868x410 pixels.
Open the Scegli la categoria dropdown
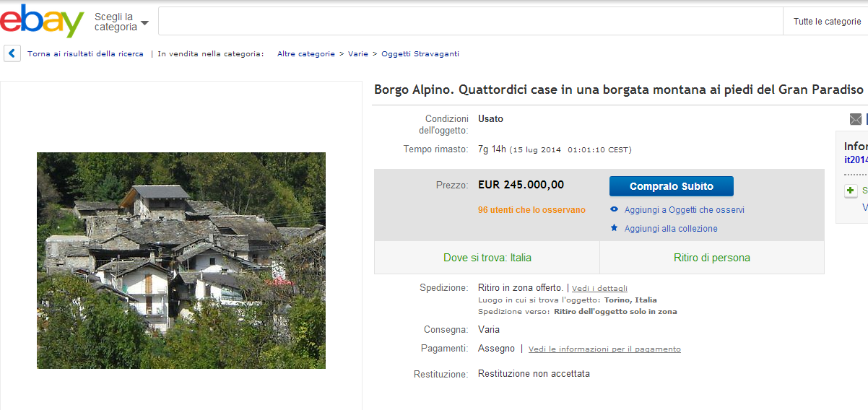(x=121, y=22)
